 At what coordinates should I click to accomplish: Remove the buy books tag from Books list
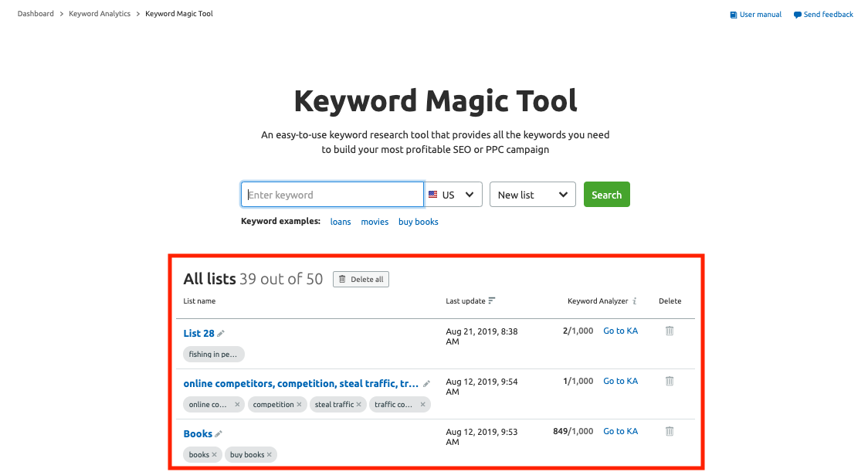(x=270, y=454)
